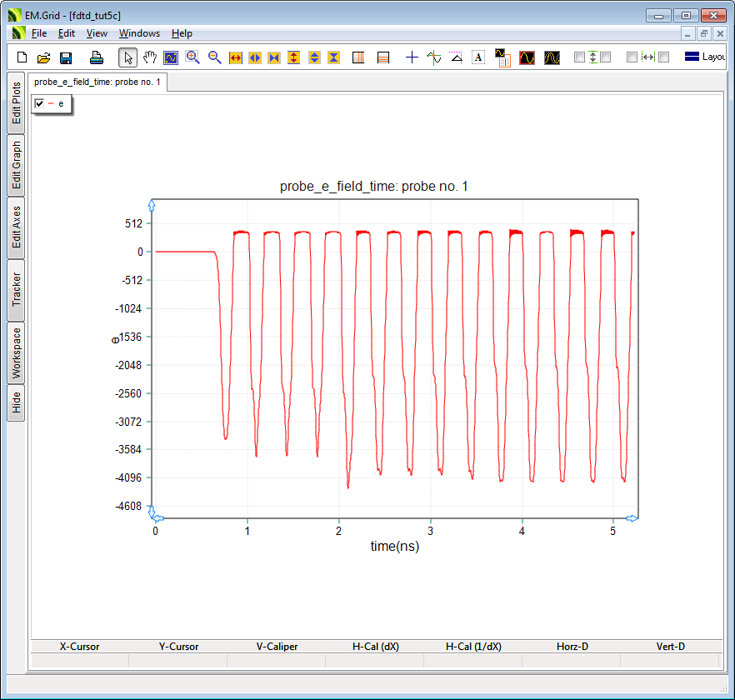This screenshot has width=735, height=700.
Task: Open the Edit Plots side panel
Action: point(16,102)
